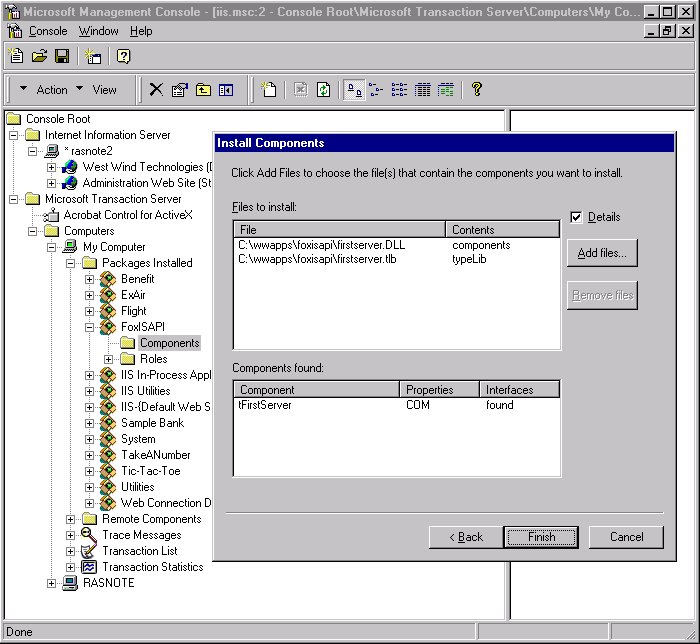Select the ExAir package

tap(133, 295)
